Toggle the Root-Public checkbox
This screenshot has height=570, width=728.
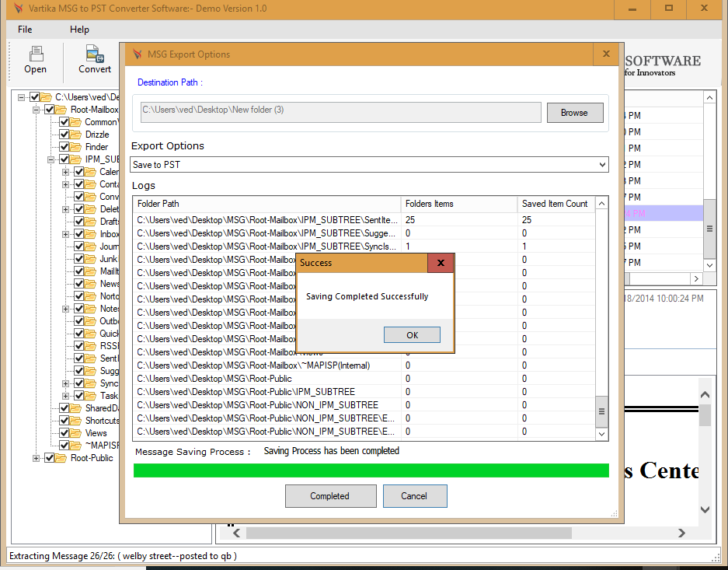point(49,458)
